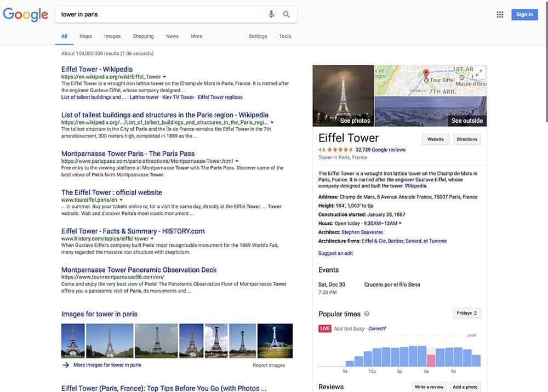Click the arrow beside More images
Image resolution: width=548 pixels, height=392 pixels.
(66, 365)
